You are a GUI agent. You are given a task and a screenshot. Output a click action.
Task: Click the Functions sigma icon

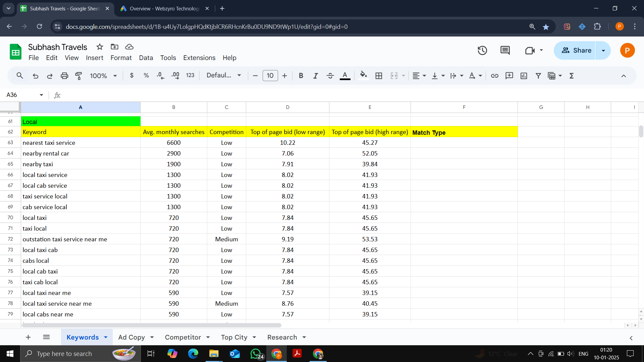click(x=572, y=76)
